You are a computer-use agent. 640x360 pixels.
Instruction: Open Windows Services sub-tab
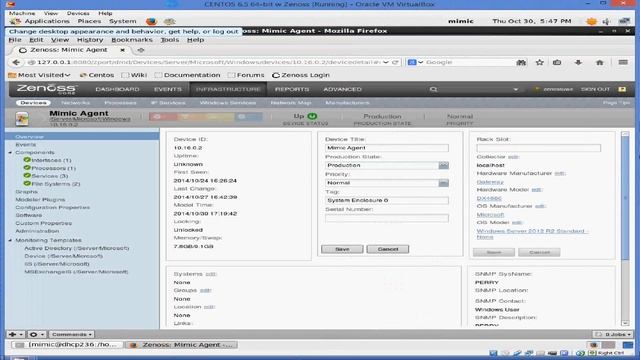(228, 103)
